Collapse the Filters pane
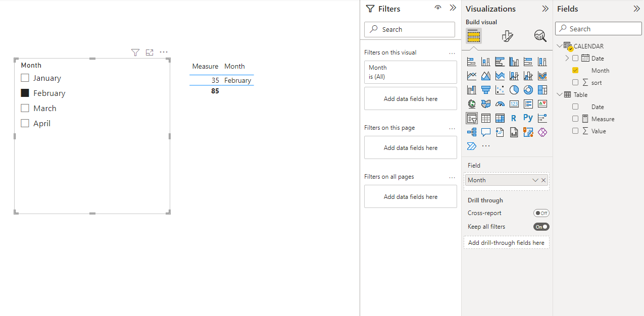Image resolution: width=644 pixels, height=316 pixels. [x=453, y=8]
